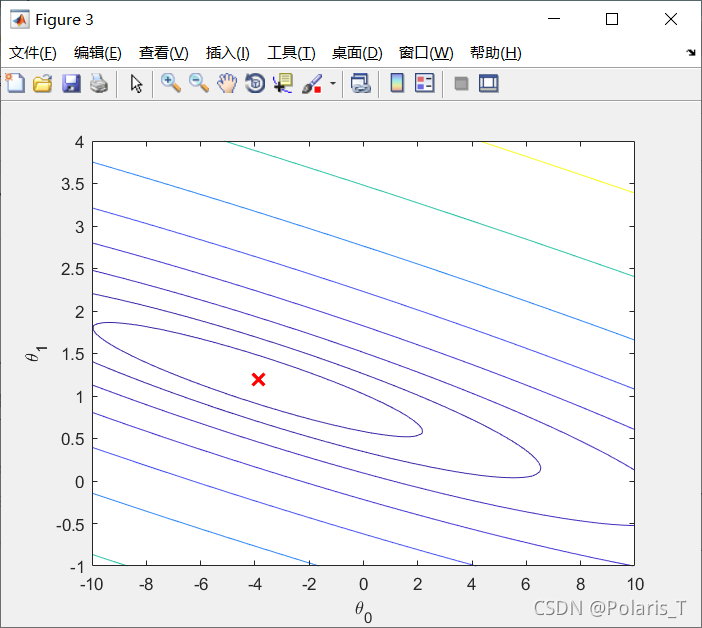Screen dimensions: 702x628
Task: Open the brush color dropdown arrow
Action: pyautogui.click(x=333, y=83)
